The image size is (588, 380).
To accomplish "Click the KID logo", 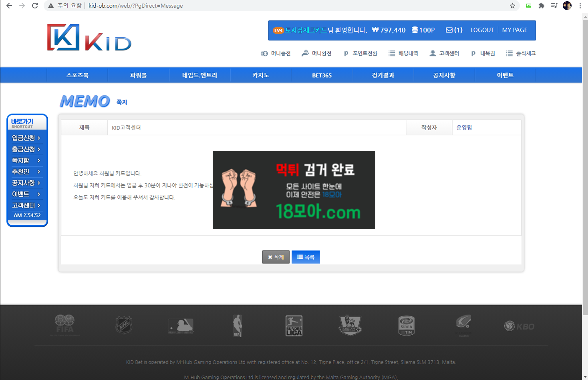I will (89, 38).
